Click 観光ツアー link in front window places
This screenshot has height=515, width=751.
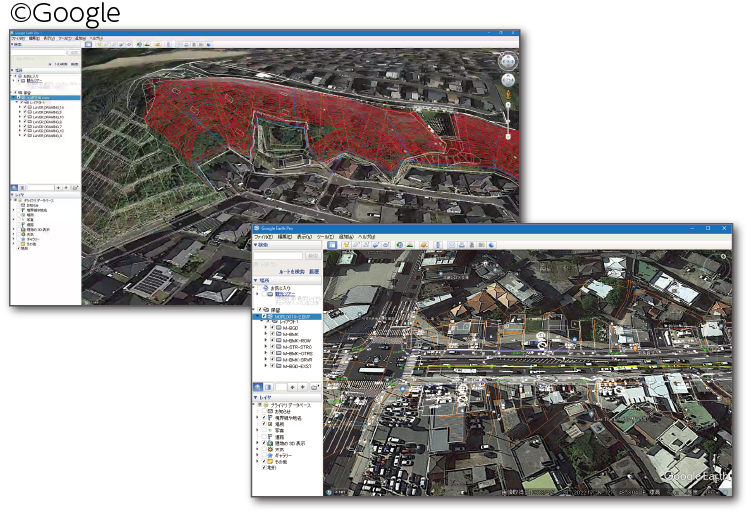click(x=285, y=294)
